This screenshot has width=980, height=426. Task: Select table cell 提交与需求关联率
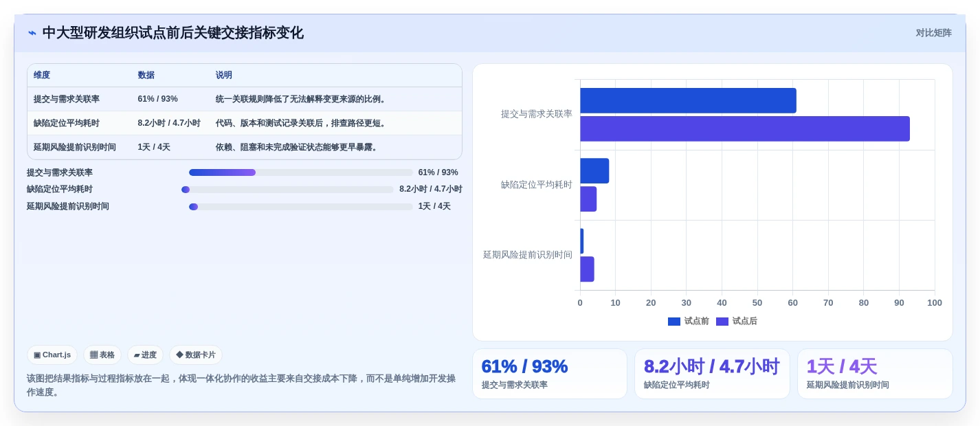click(x=67, y=99)
